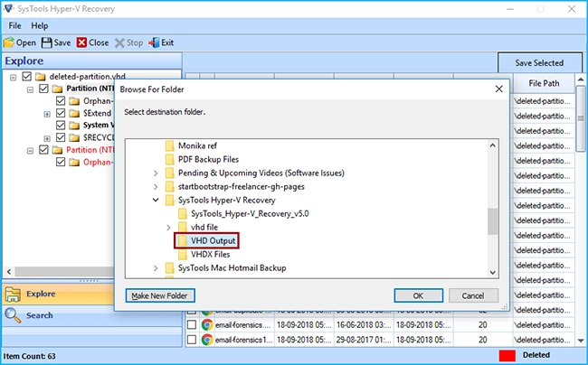Toggle the deleted-partition.vhd checkbox
This screenshot has width=588, height=365.
pyautogui.click(x=26, y=77)
